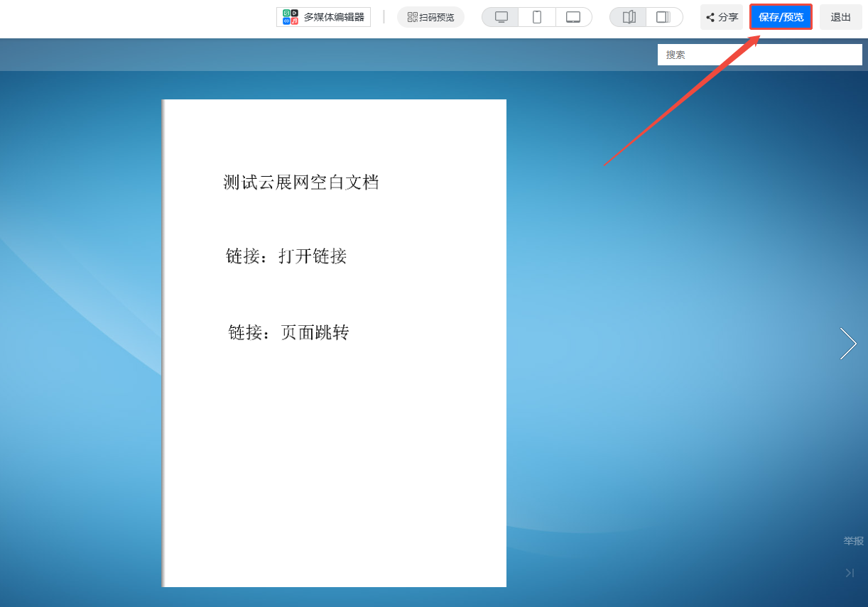Click the 打开链接 link text on the page

[313, 256]
